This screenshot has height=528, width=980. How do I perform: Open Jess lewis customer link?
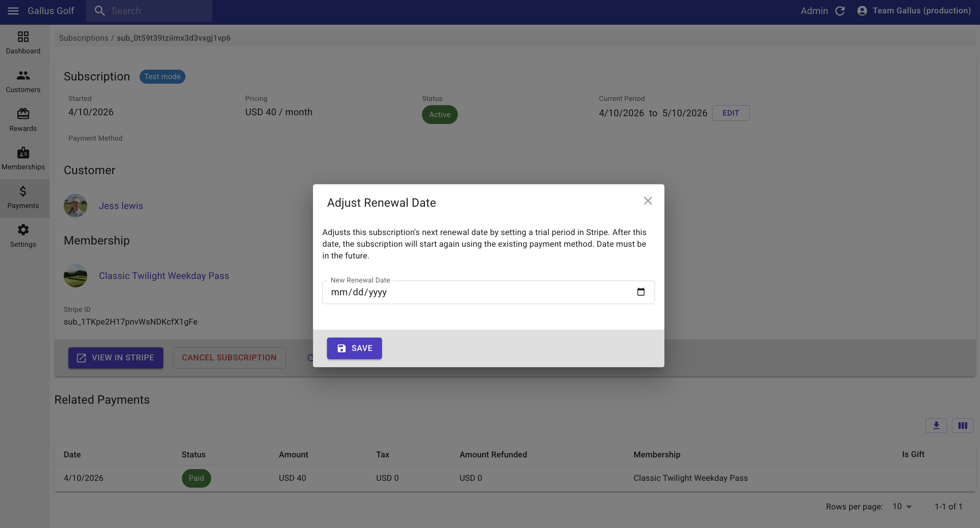[x=121, y=205]
